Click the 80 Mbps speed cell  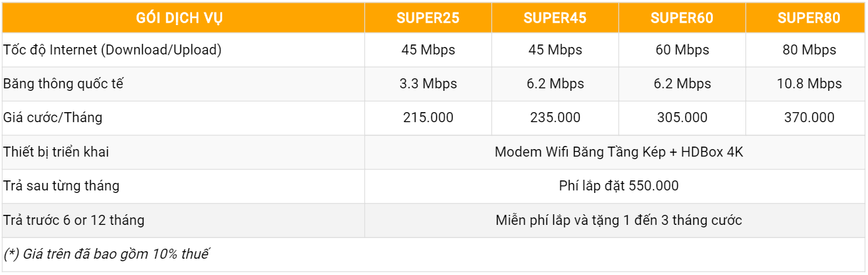tap(809, 50)
